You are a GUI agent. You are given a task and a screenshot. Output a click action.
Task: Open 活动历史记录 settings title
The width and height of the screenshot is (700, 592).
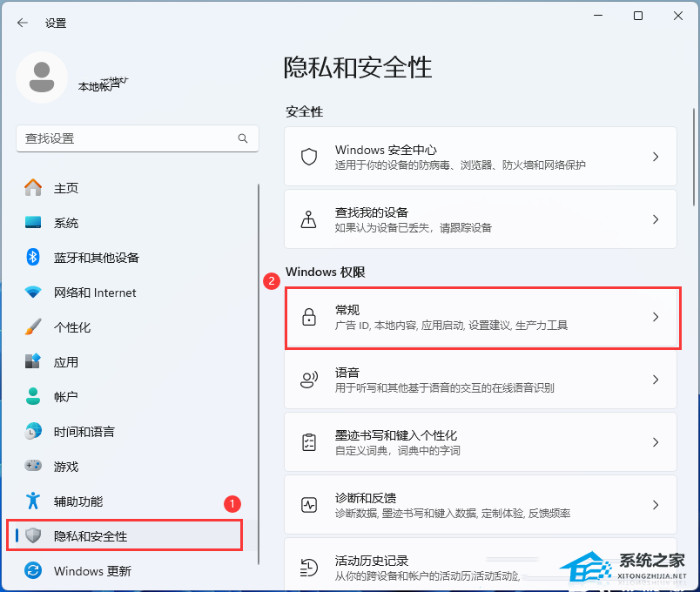(x=372, y=561)
